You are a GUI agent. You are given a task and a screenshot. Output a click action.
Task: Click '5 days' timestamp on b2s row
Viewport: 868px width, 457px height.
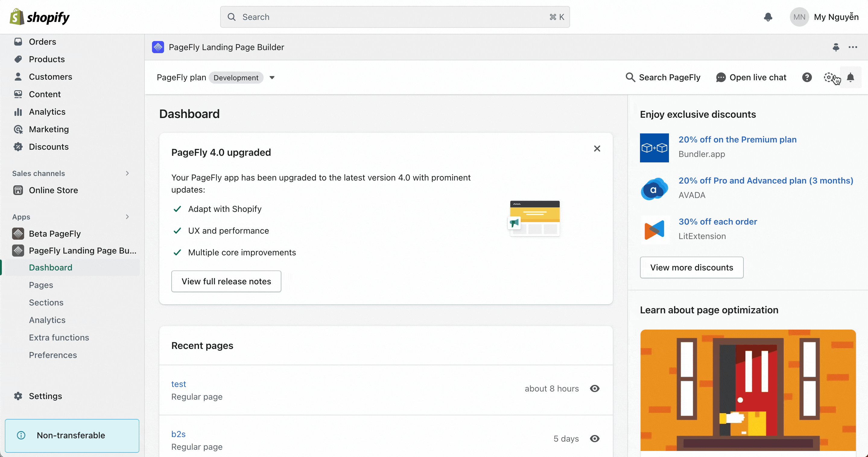click(566, 439)
